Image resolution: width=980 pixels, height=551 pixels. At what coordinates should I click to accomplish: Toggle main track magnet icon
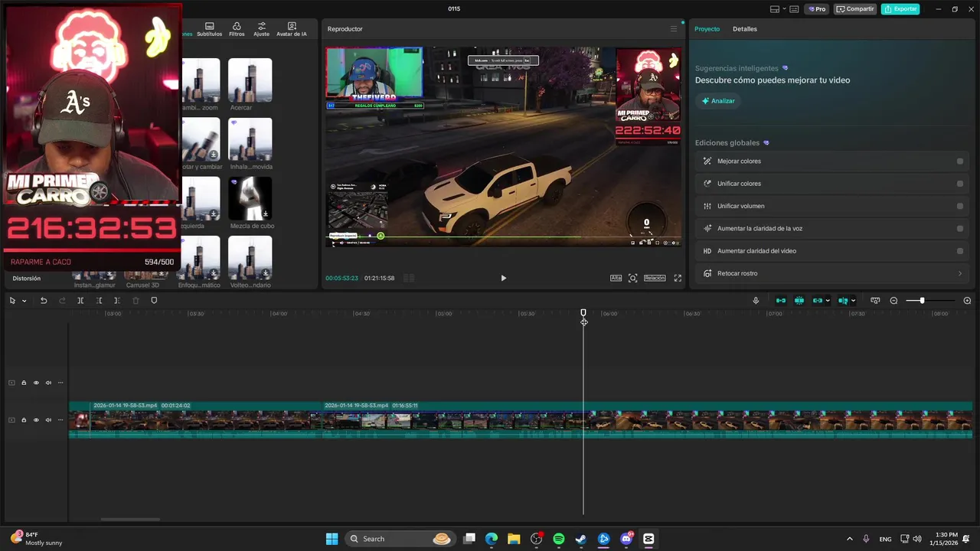point(781,301)
